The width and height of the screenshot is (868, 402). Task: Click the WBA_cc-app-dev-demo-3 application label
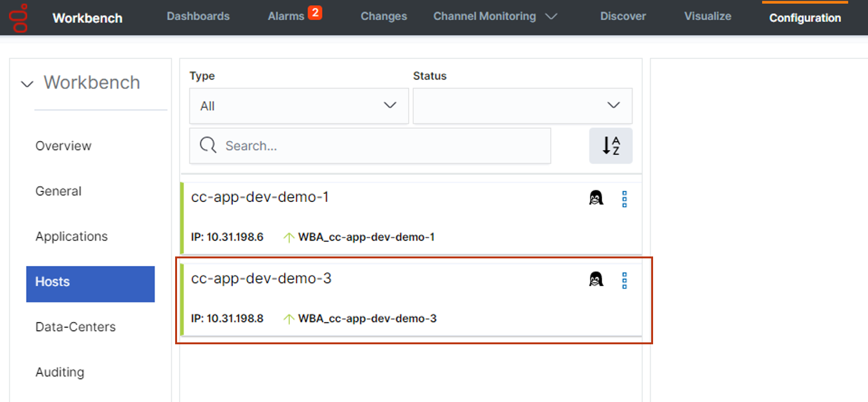point(368,319)
